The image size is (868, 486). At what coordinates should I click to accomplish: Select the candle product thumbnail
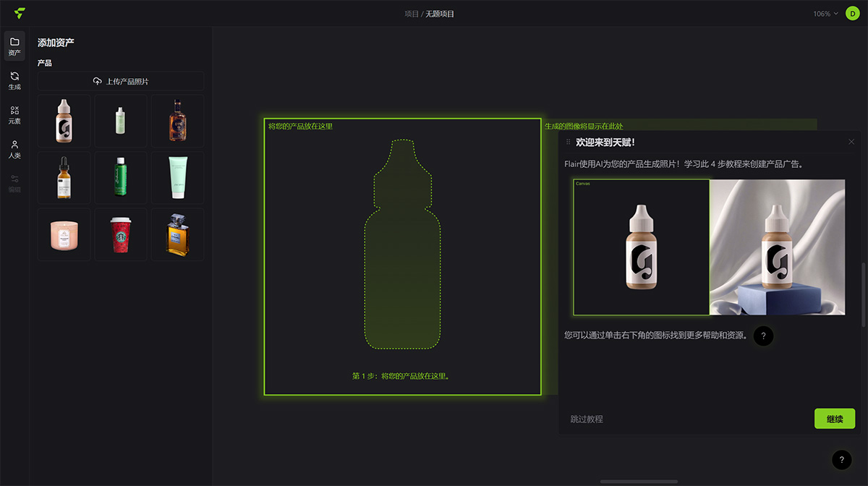point(63,234)
